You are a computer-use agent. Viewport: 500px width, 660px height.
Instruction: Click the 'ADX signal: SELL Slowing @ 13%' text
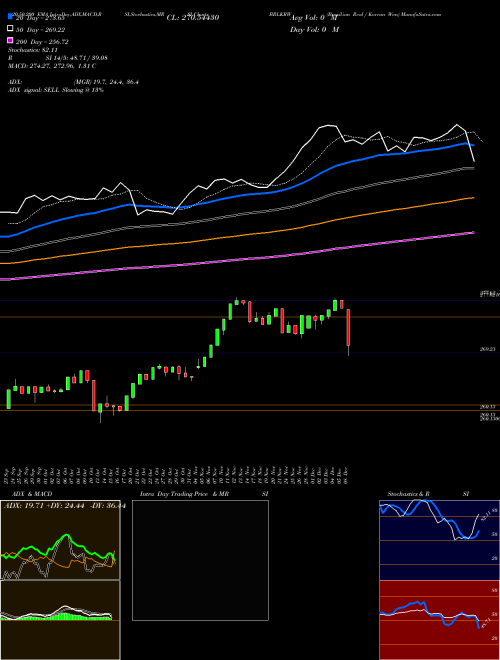coord(56,90)
